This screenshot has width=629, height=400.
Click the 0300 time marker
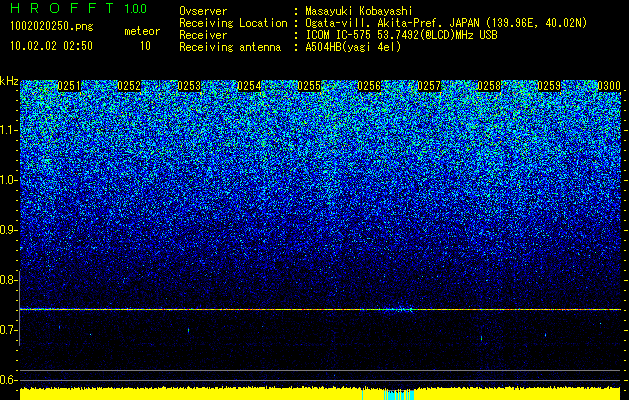pos(609,86)
